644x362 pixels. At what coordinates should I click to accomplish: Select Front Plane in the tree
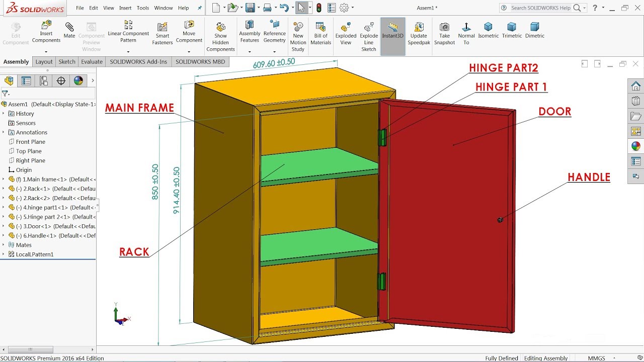tap(27, 142)
